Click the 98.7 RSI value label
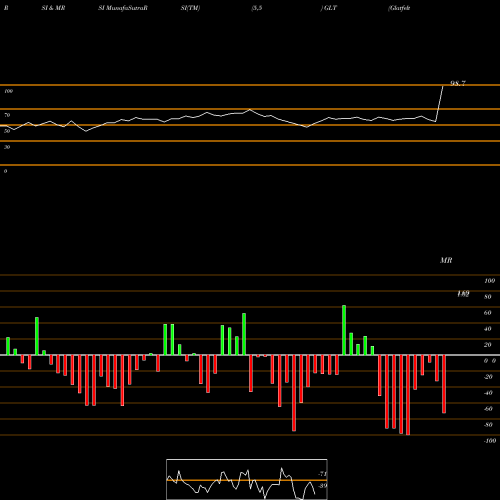Image resolution: width=500 pixels, height=500 pixels. pyautogui.click(x=458, y=83)
